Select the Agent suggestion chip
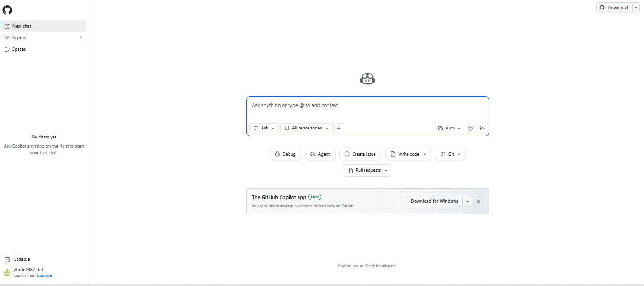The height and width of the screenshot is (286, 644). [320, 154]
